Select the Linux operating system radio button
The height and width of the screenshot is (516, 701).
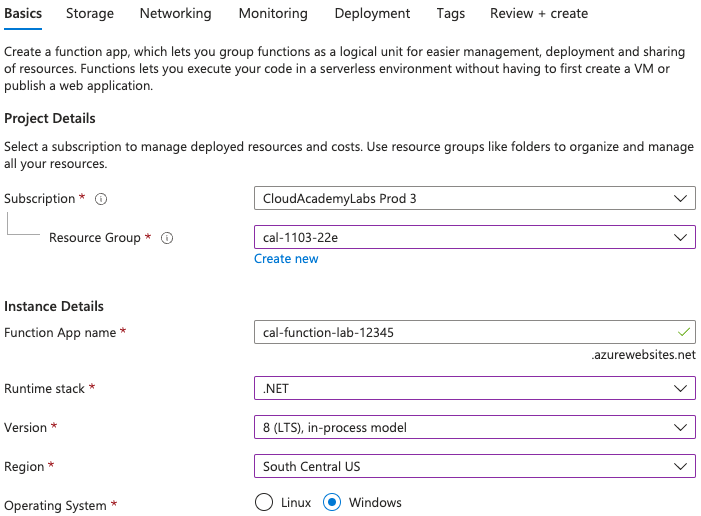click(x=264, y=503)
